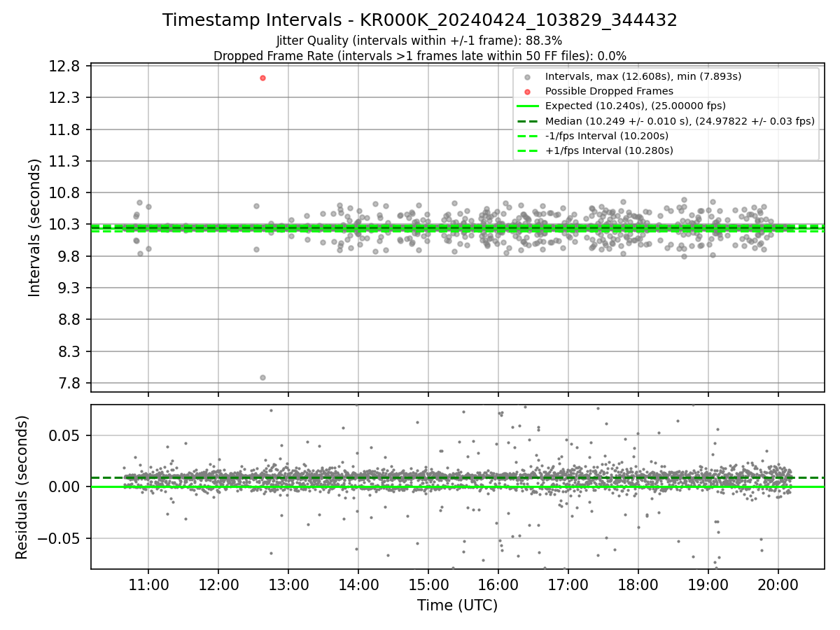Click x-axis tick label '20:00'
Viewport: 840px width, 630px height.
click(778, 584)
